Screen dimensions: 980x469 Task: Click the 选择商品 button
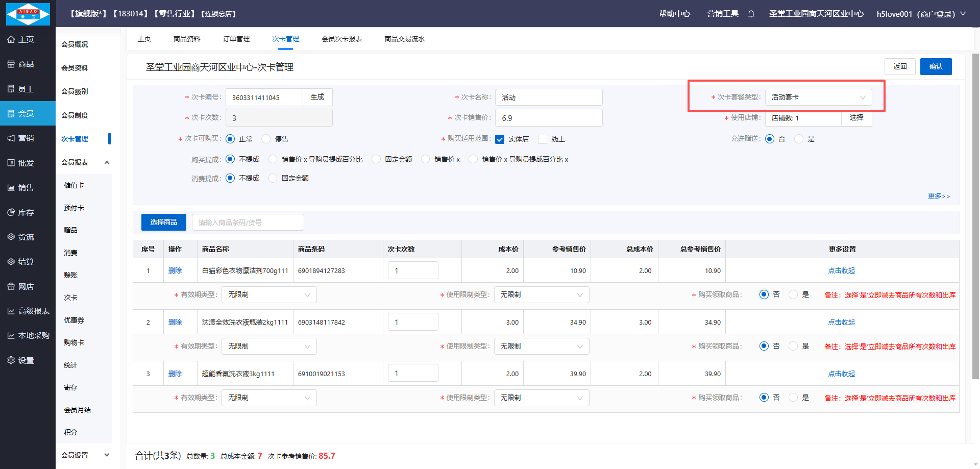pos(163,222)
